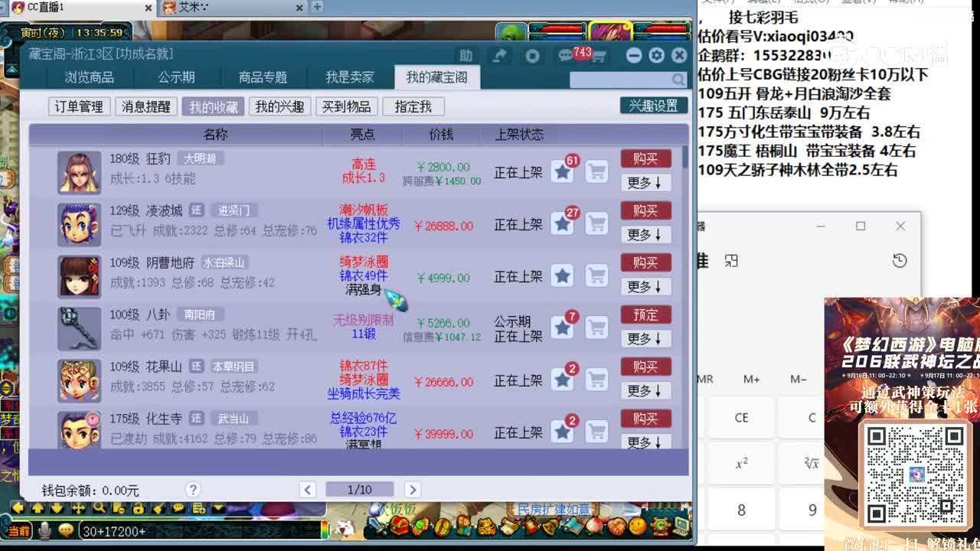The image size is (980, 551).
Task: Open the gear settings icon of 藏宝阁 window
Action: [x=656, y=56]
